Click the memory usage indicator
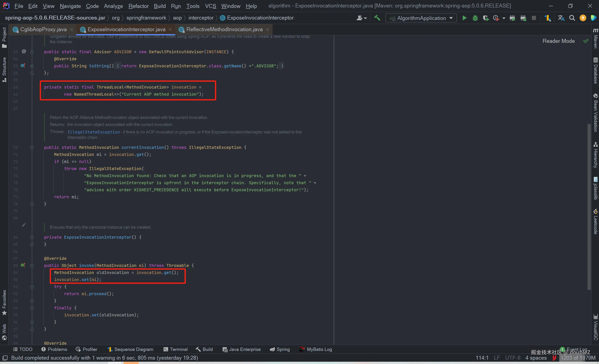The width and height of the screenshot is (599, 364). [x=578, y=358]
